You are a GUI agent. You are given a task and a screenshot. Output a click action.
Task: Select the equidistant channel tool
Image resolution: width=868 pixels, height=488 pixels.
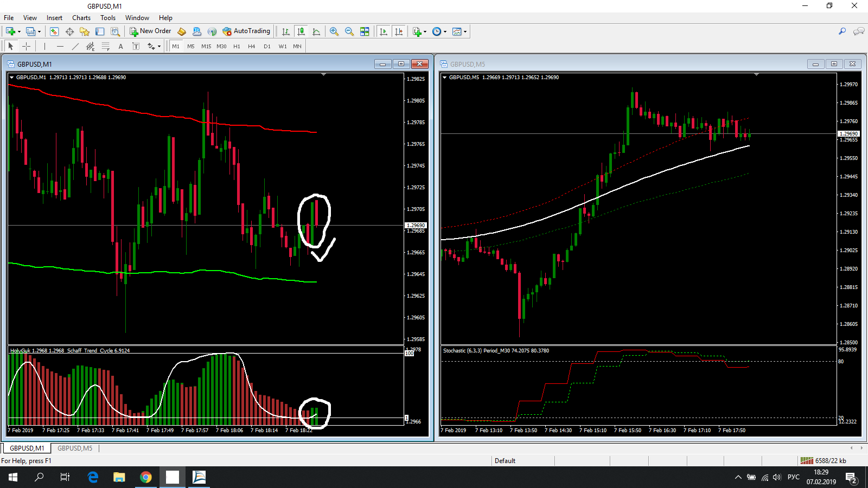click(x=90, y=46)
